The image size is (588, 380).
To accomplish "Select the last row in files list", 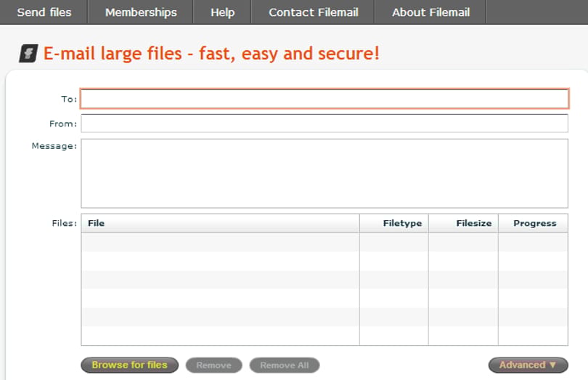I will click(324, 336).
